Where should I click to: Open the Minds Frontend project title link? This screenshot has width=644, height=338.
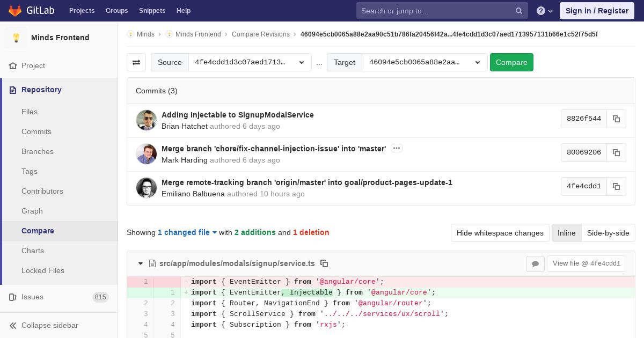pyautogui.click(x=60, y=38)
